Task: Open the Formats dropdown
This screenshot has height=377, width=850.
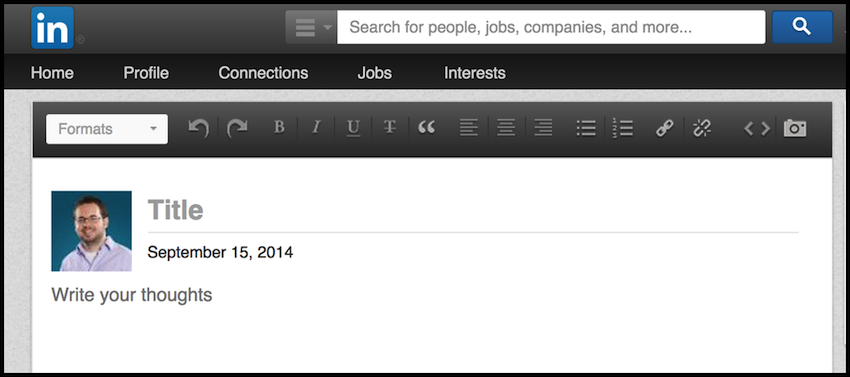Action: coord(107,129)
